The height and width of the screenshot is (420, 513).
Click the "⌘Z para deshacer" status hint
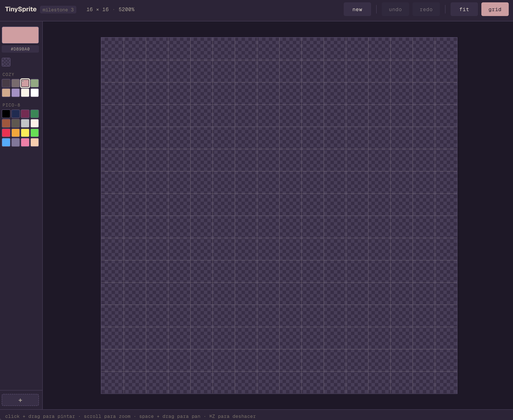click(x=232, y=416)
